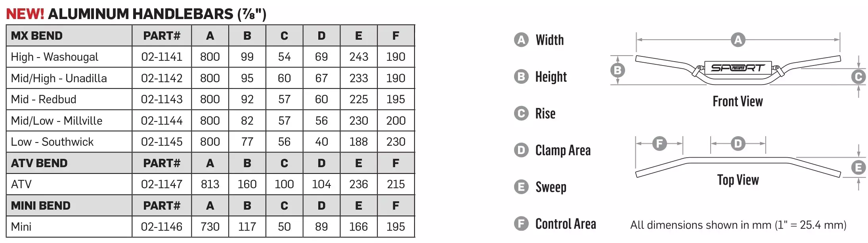This screenshot has height=243, width=868.
Task: Click the circled E icon beside Sweep
Action: tap(521, 187)
